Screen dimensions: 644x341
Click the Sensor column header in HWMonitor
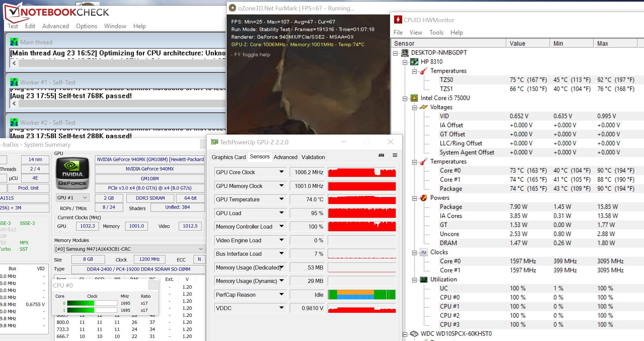(x=449, y=43)
